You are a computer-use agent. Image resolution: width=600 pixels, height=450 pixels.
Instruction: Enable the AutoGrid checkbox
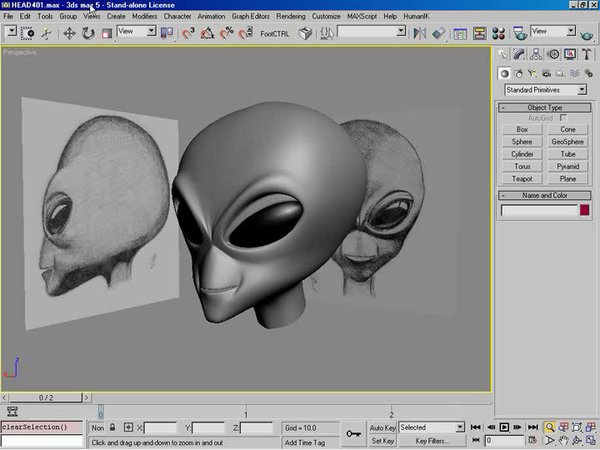click(x=564, y=118)
